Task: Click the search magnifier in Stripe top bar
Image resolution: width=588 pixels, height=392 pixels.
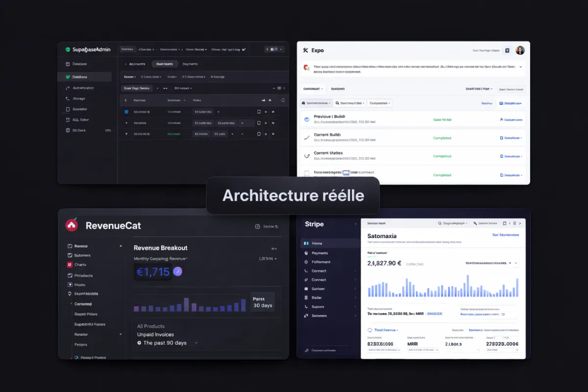Action: (440, 223)
